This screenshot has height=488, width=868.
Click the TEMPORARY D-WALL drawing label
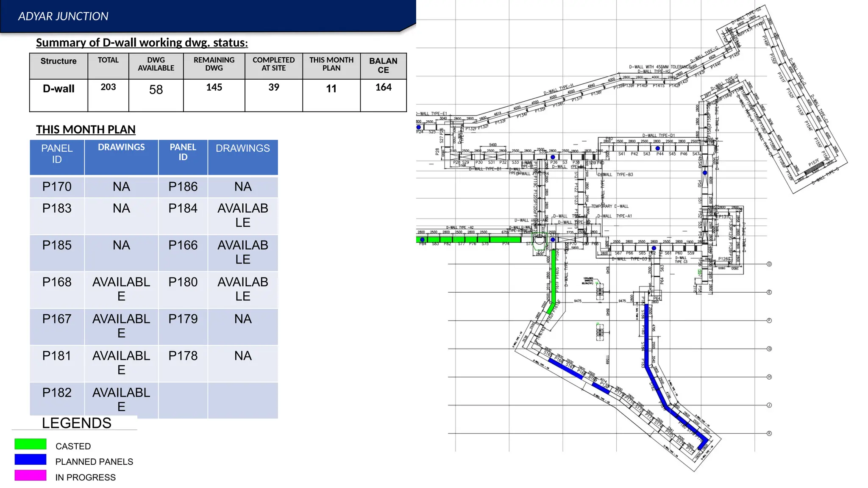coord(610,206)
